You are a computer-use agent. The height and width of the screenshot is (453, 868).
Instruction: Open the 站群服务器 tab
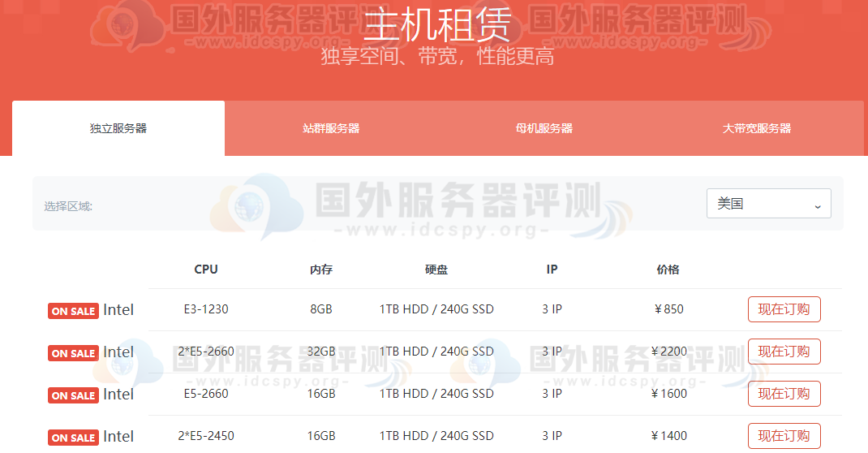click(x=331, y=128)
